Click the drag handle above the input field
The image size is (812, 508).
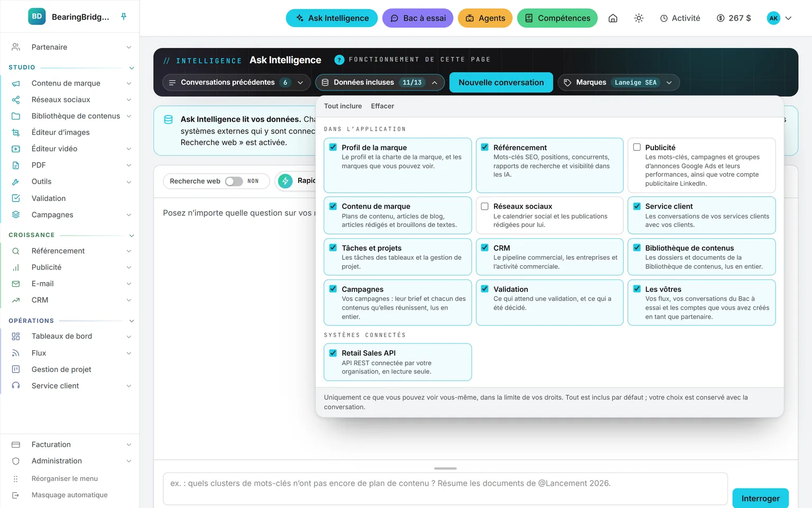[x=445, y=468]
